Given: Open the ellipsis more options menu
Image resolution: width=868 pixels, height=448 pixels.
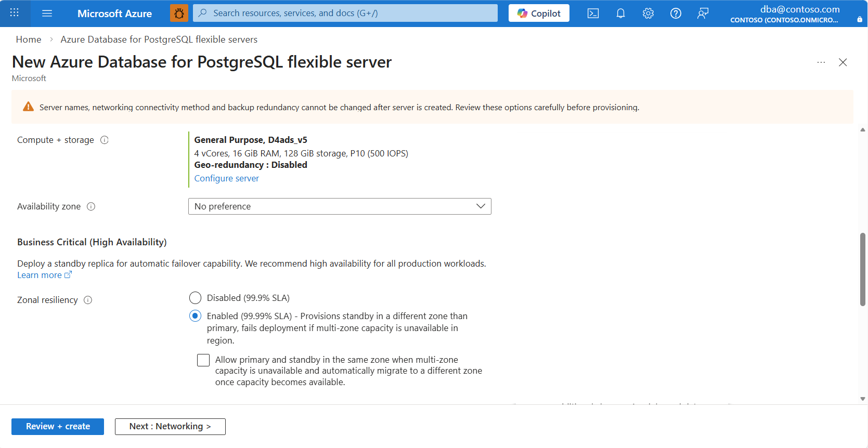Looking at the screenshot, I should pyautogui.click(x=821, y=62).
